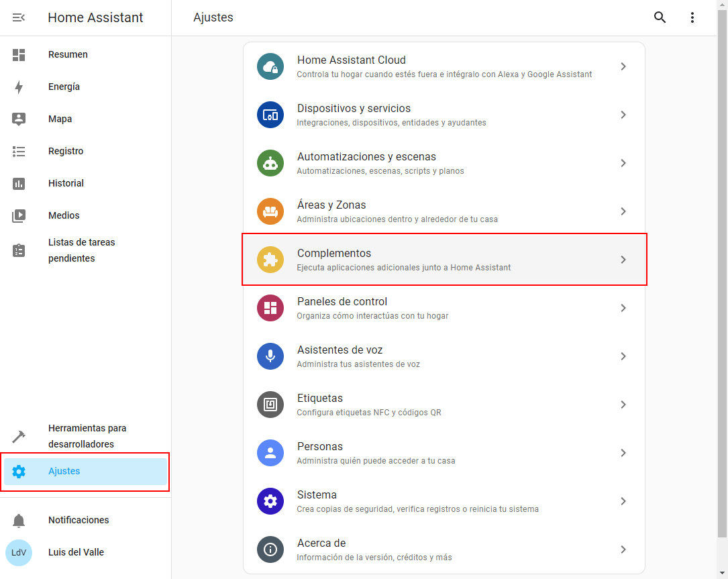728x579 pixels.
Task: Open Energía in the sidebar
Action: pos(64,87)
